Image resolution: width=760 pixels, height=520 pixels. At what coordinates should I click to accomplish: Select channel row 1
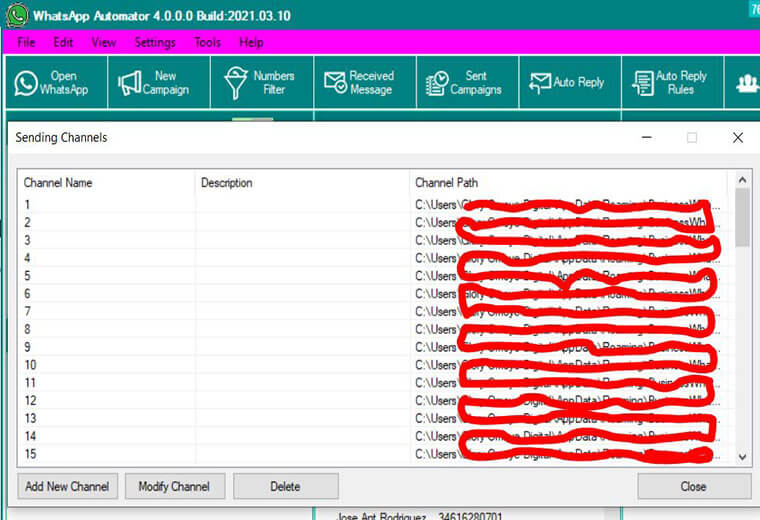pyautogui.click(x=372, y=205)
